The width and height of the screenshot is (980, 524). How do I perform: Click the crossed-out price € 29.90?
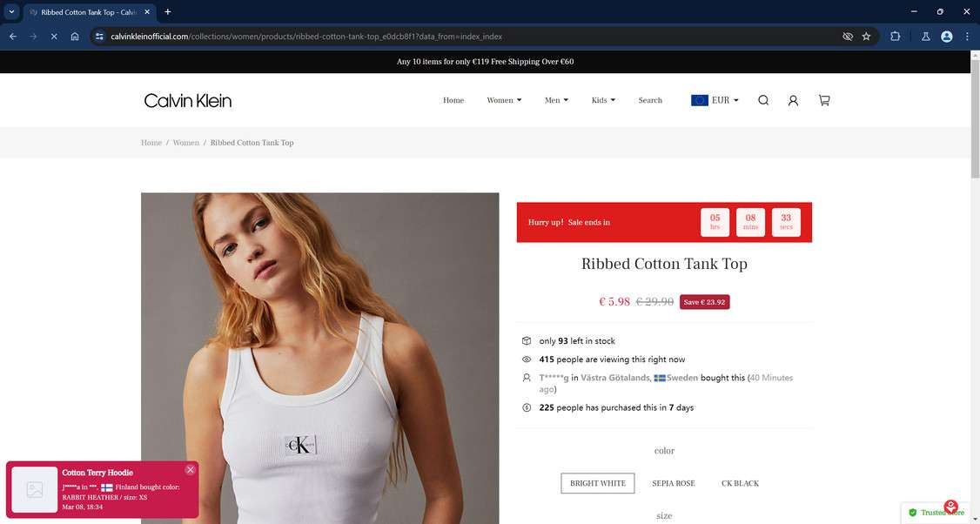[x=654, y=301]
